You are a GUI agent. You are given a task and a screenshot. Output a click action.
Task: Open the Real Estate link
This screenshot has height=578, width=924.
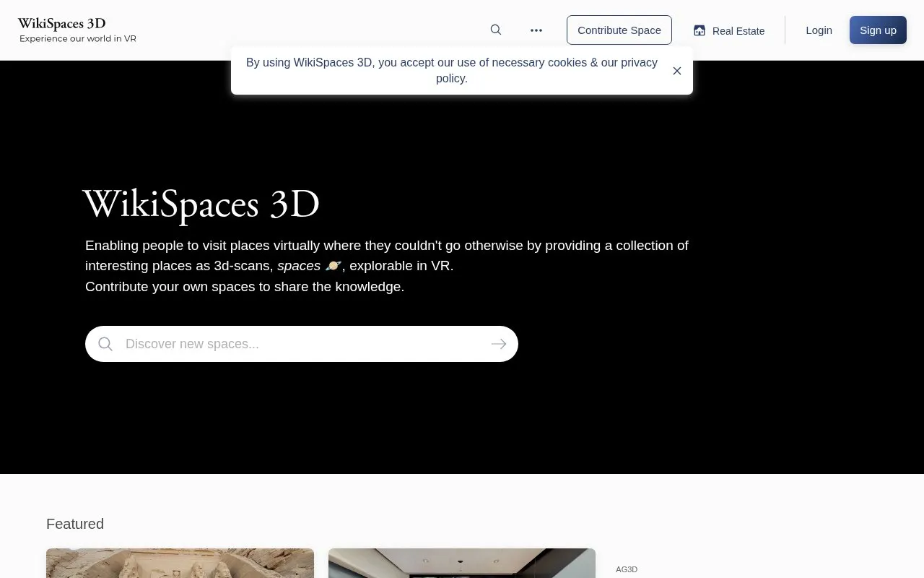point(729,30)
